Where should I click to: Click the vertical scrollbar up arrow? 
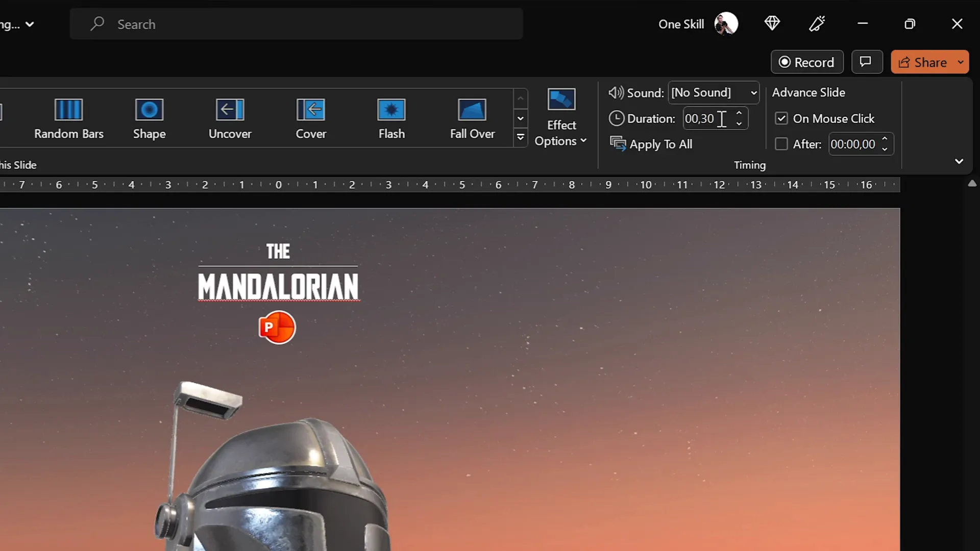pos(972,183)
